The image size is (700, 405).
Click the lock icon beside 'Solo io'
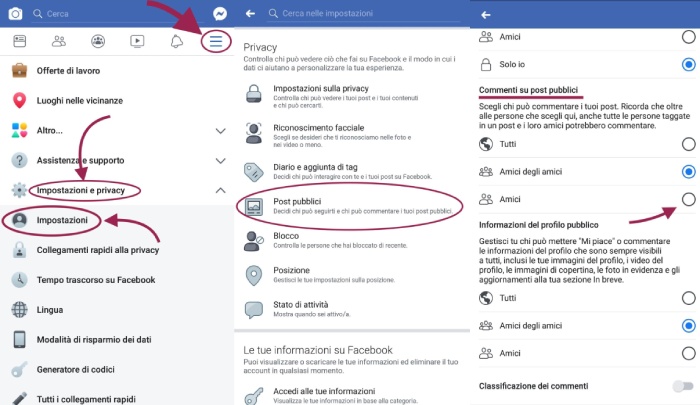[x=486, y=64]
